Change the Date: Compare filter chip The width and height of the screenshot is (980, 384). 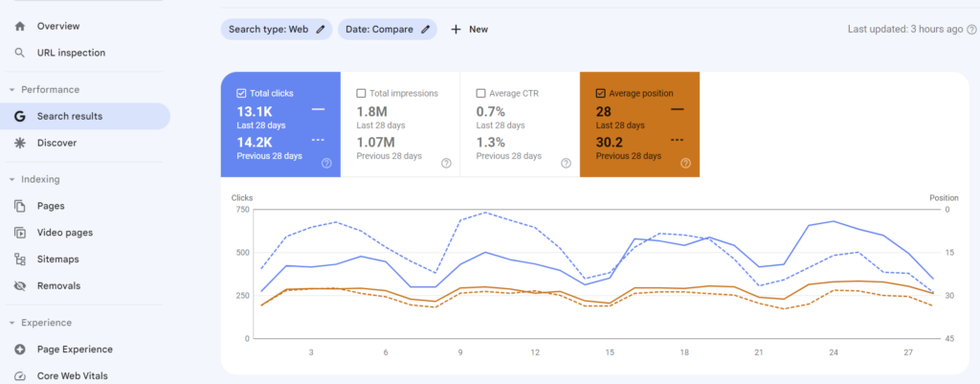point(388,30)
